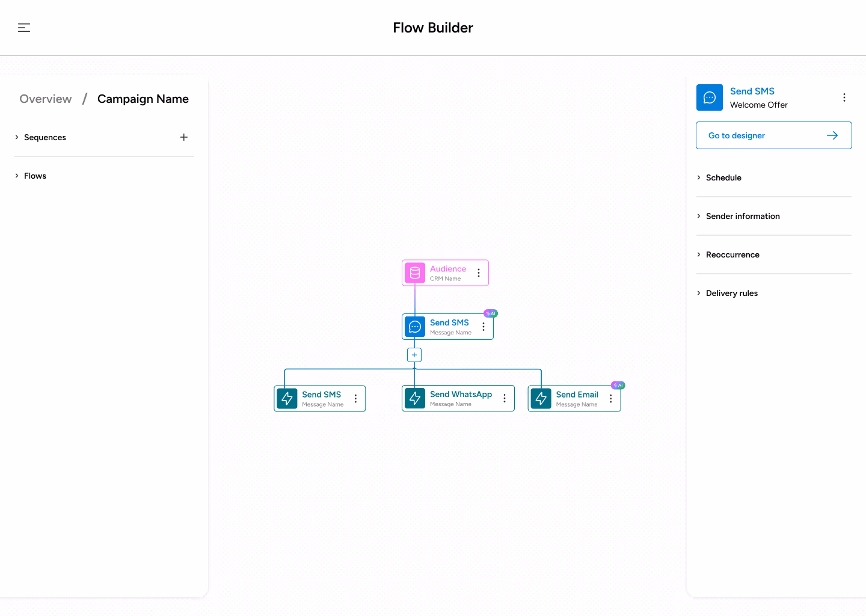This screenshot has height=616, width=866.
Task: Select the Send SMS chat bubble icon in flow
Action: pos(414,326)
